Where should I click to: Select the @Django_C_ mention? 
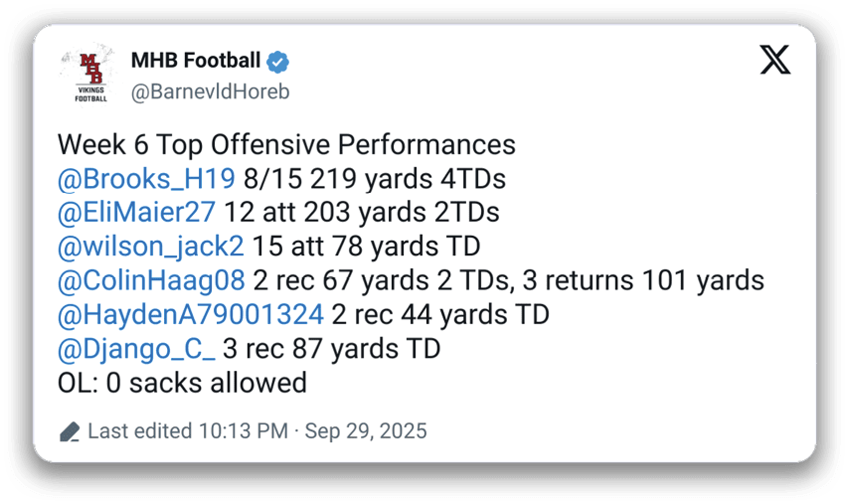coord(135,349)
